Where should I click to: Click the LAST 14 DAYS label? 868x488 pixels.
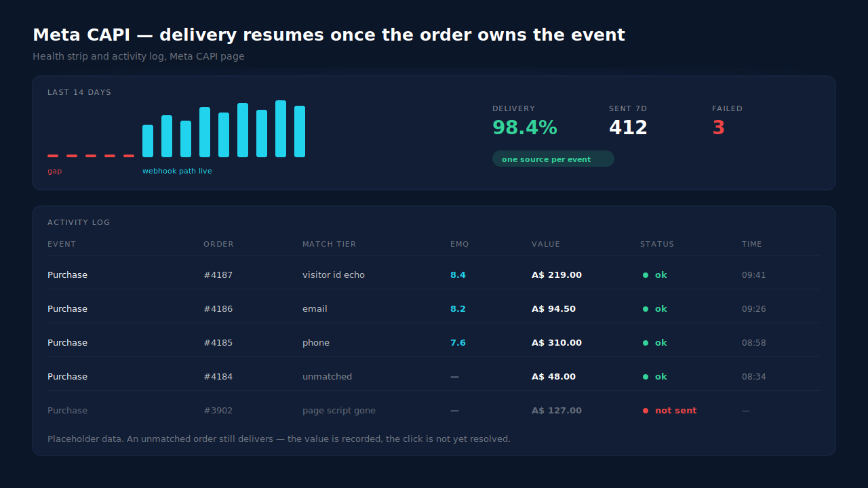79,92
